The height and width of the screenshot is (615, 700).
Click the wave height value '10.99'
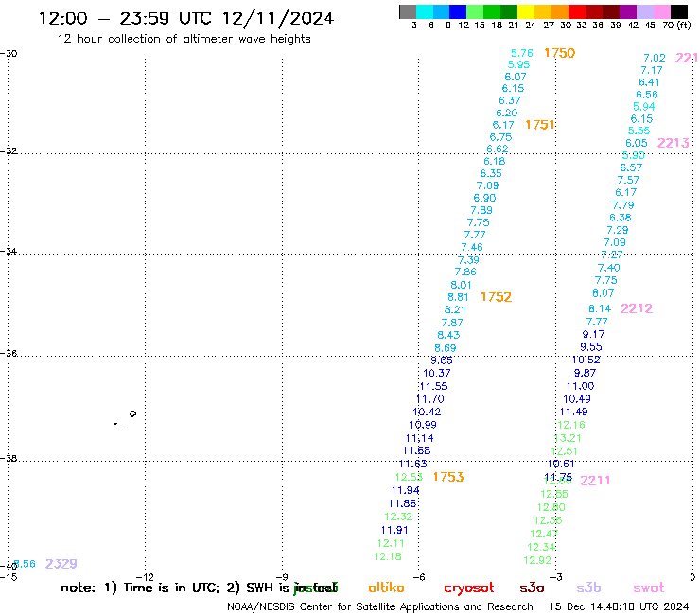423,425
